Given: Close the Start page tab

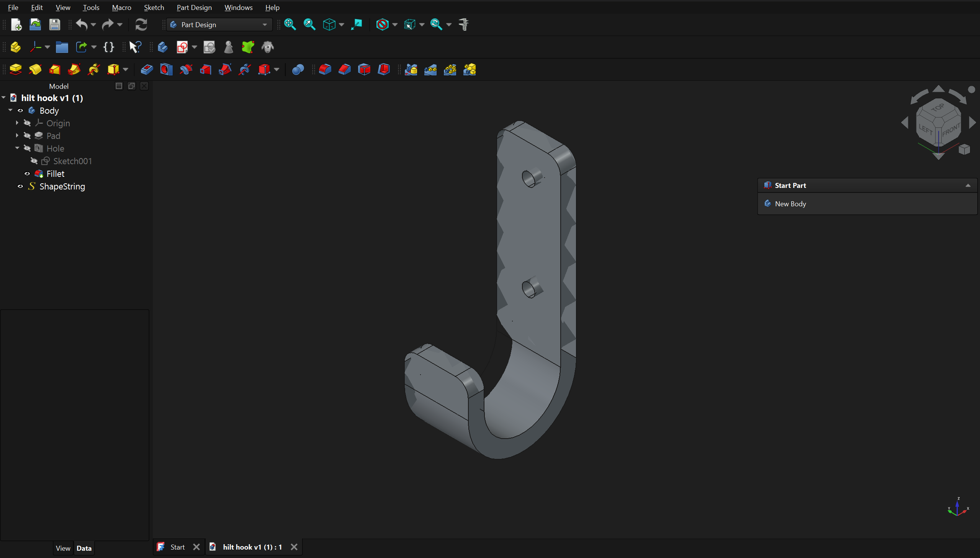Looking at the screenshot, I should coord(196,547).
